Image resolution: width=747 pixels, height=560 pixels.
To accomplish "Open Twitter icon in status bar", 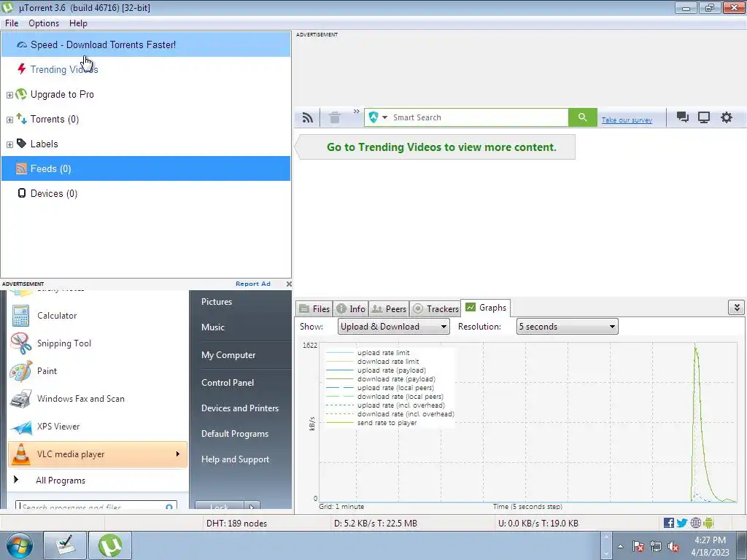I will 682,523.
